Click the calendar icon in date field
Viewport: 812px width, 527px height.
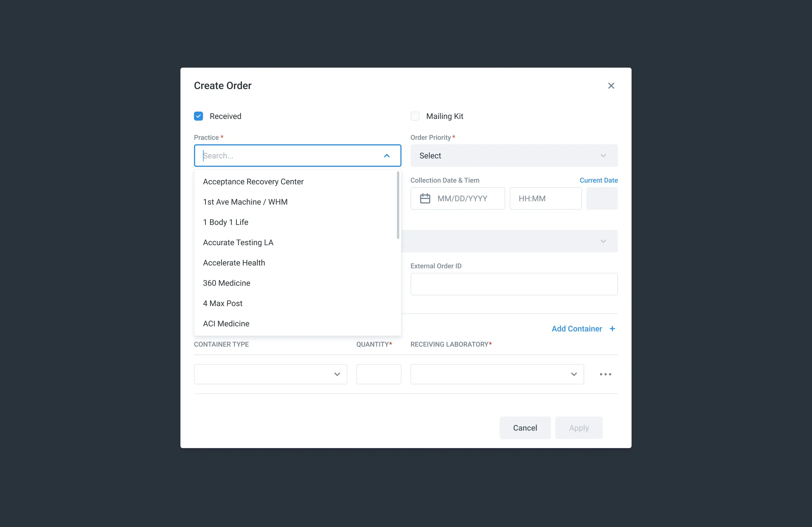click(425, 198)
